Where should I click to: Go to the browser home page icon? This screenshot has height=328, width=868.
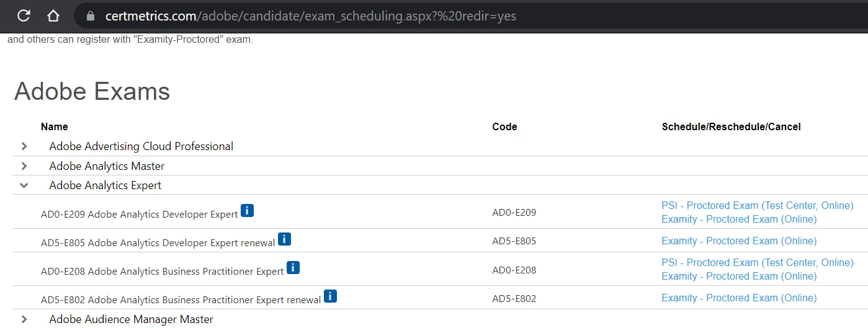click(53, 16)
